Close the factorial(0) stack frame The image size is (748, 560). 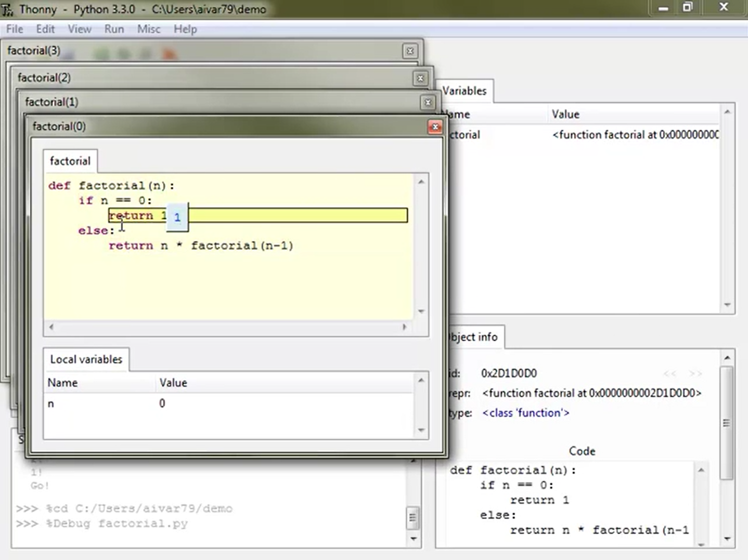[x=435, y=126]
